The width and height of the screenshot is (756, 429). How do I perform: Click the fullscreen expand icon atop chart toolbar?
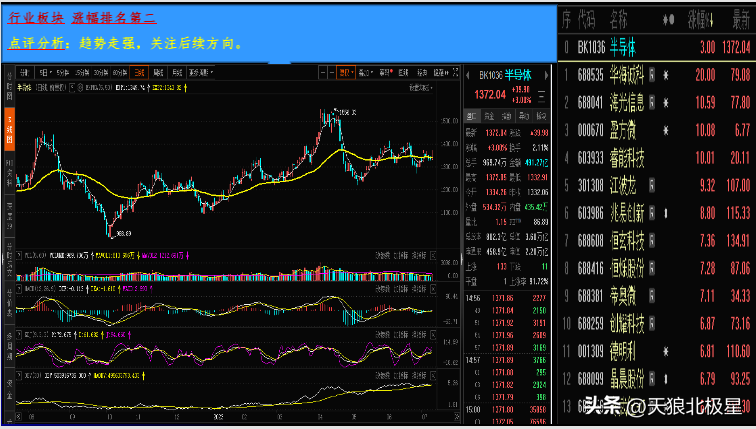click(x=455, y=72)
